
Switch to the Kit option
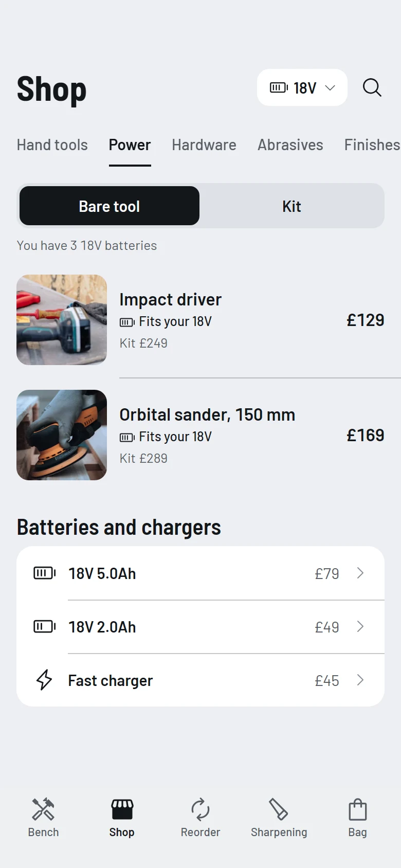coord(291,206)
